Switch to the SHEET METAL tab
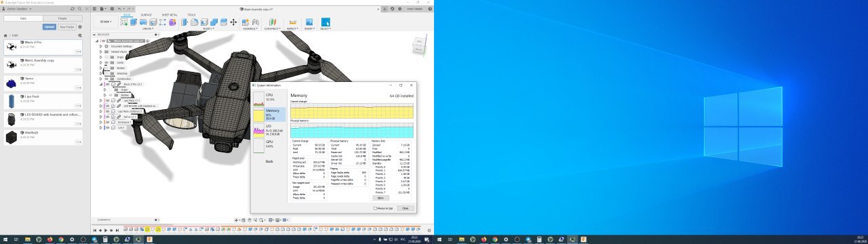Viewport: 868px width, 244px height. (170, 15)
